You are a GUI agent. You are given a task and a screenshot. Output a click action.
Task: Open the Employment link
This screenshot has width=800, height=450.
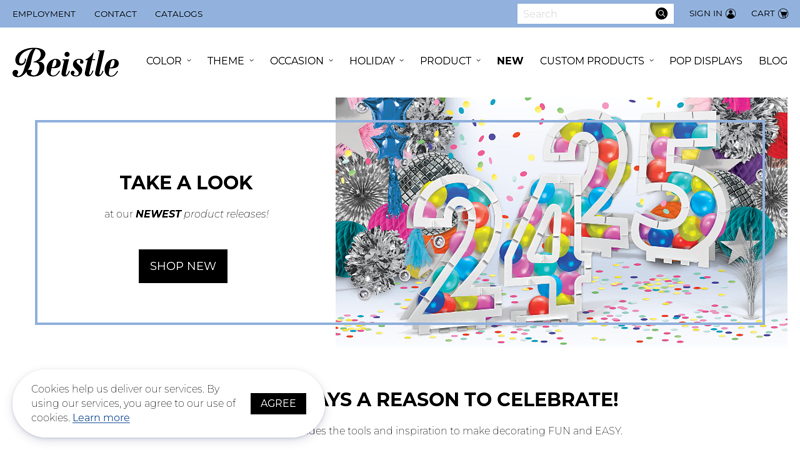pos(44,14)
